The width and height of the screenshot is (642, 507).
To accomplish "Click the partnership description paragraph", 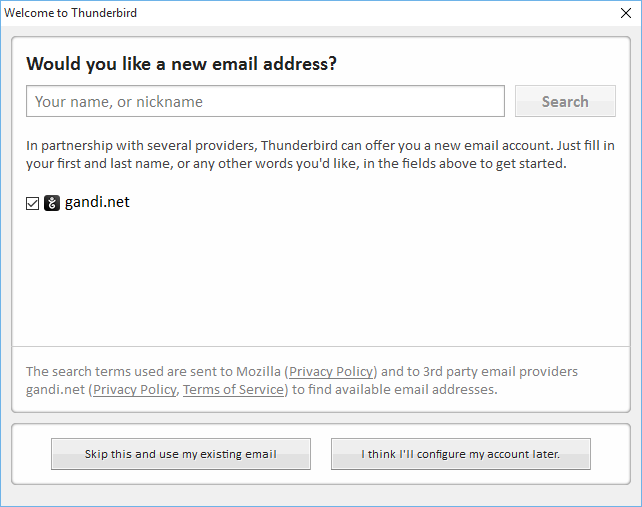I will [320, 154].
